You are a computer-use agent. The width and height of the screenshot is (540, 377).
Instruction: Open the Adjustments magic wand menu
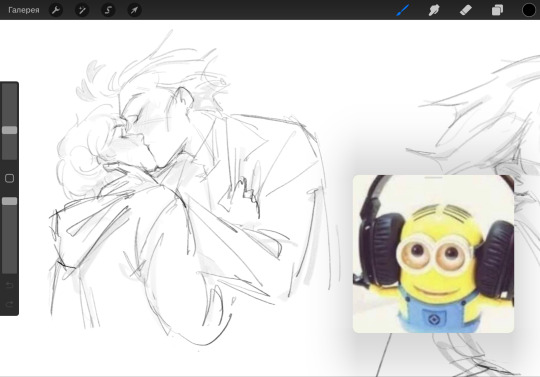tap(82, 10)
